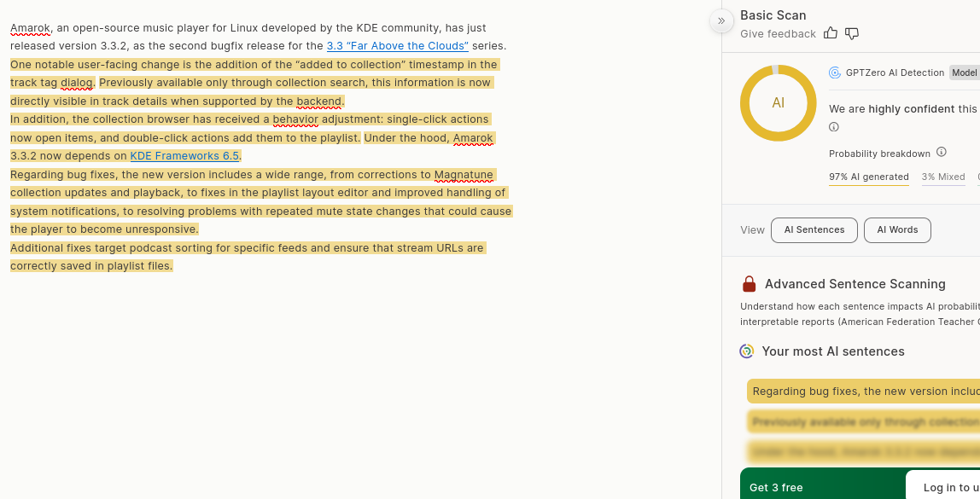This screenshot has width=980, height=499.
Task: Collapse the results panel with double-chevron button
Action: coord(721,20)
